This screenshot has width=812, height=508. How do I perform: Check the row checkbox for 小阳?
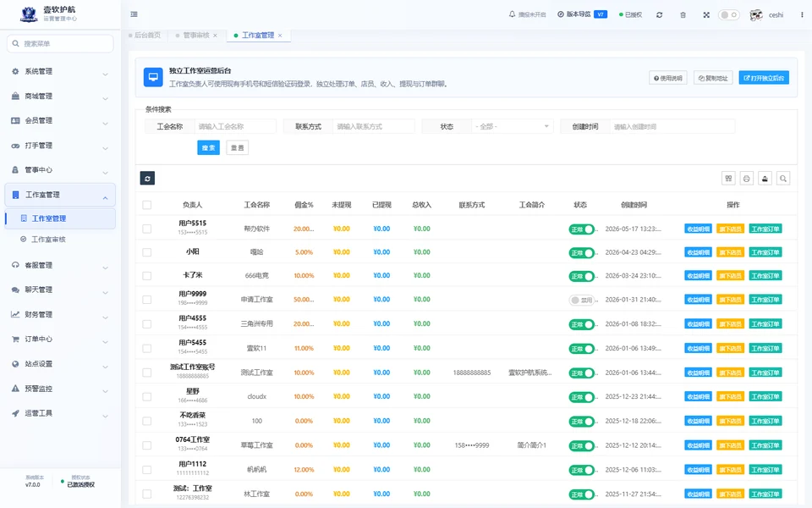click(147, 252)
